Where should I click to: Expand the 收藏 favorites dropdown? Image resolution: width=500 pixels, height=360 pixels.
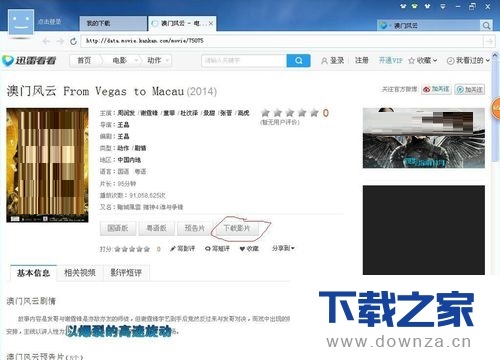click(422, 61)
